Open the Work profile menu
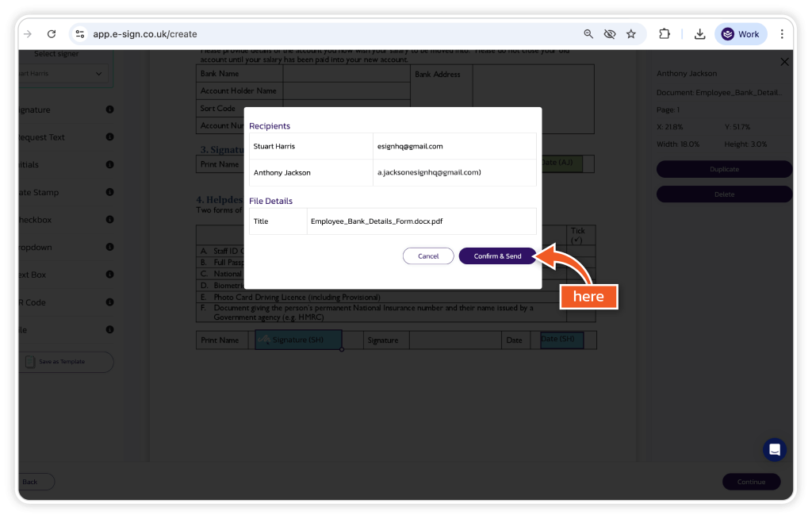The height and width of the screenshot is (519, 812). (x=741, y=34)
